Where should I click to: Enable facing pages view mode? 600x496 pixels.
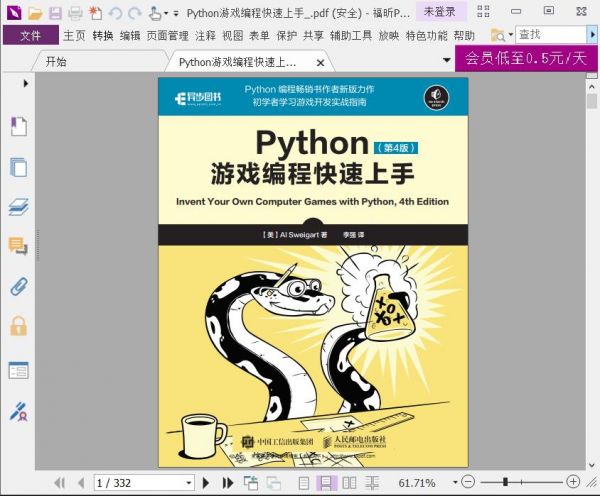347,483
